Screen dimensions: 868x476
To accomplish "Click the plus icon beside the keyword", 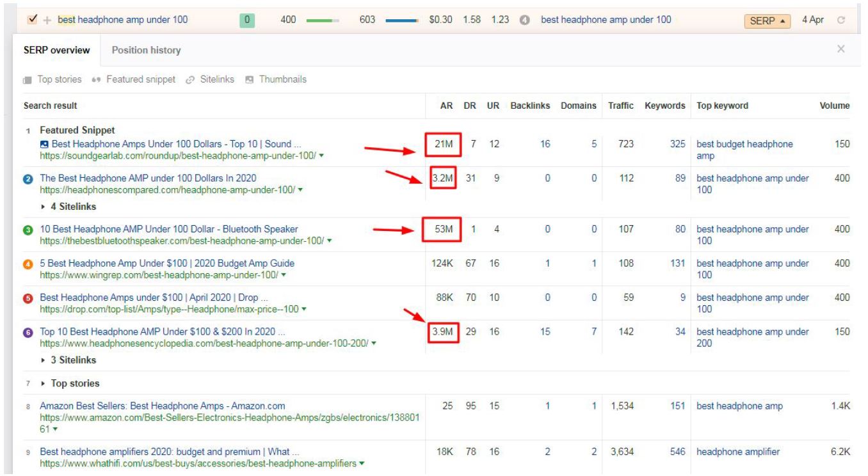I will point(47,20).
